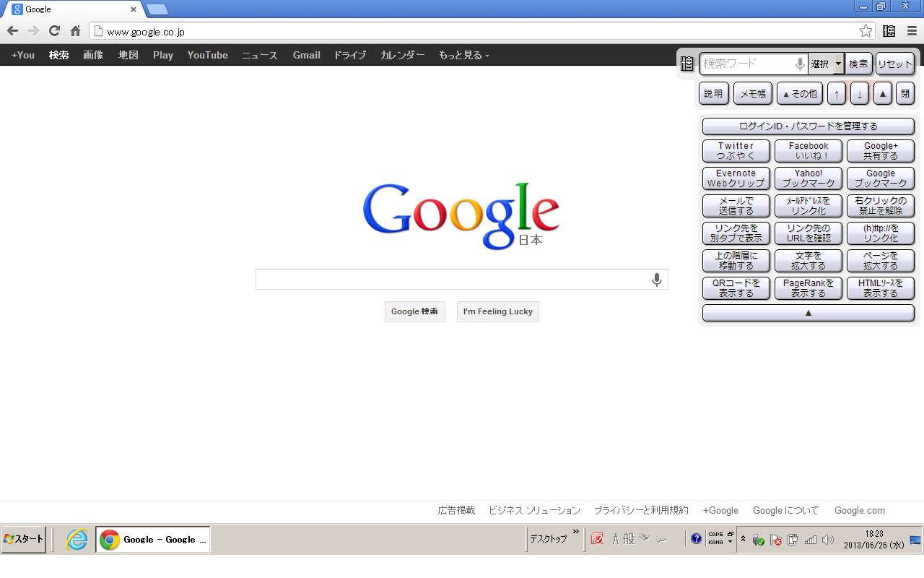
Task: Open the 選択 dropdown arrow in extension
Action: click(x=838, y=64)
